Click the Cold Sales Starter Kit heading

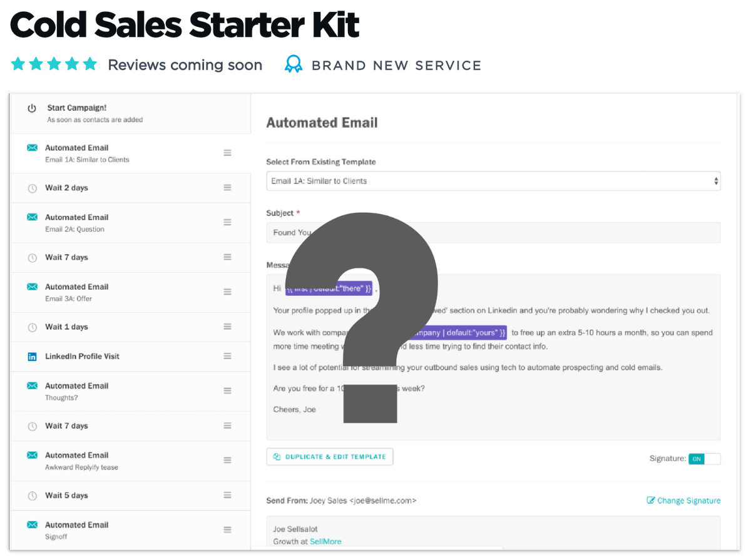[x=185, y=25]
